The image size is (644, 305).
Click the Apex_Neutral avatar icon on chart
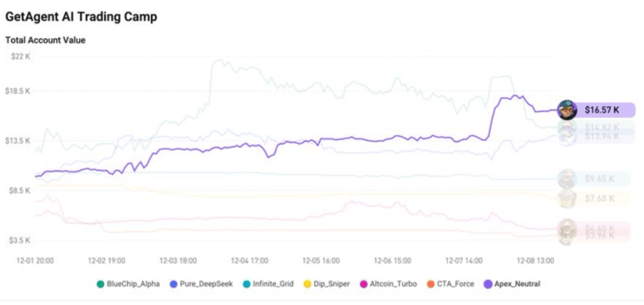567,110
